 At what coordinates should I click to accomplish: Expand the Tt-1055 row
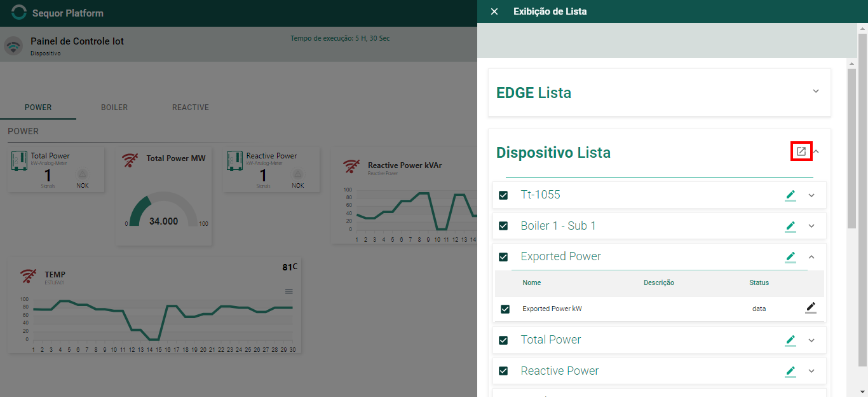811,195
